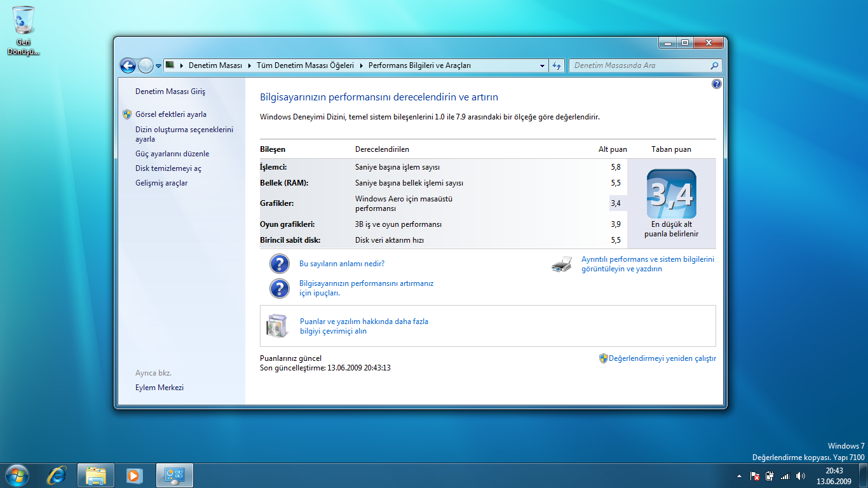Viewport: 868px width, 488px height.
Task: Click the Control Panel taskbar button
Action: pos(174,475)
